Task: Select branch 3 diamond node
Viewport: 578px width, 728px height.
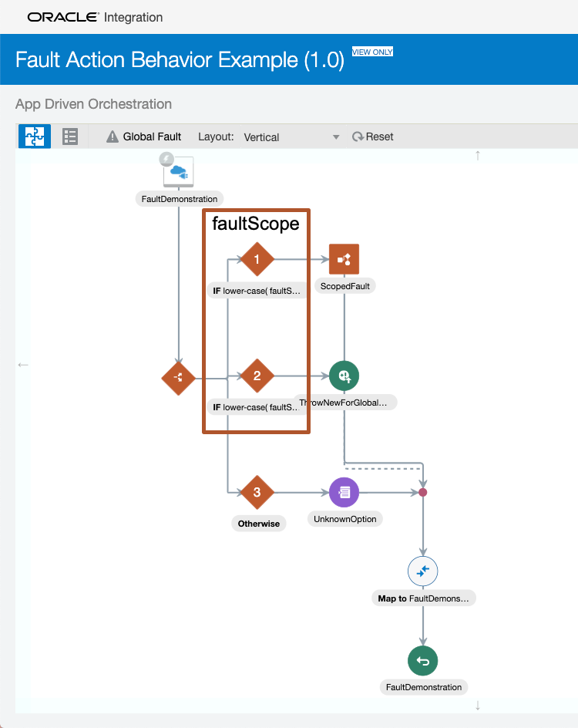Action: point(257,492)
